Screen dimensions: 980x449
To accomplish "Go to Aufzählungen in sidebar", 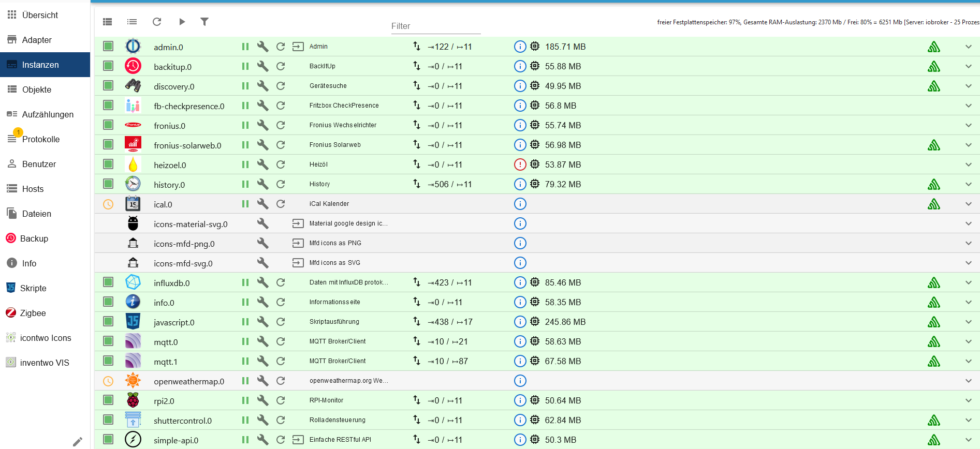I will tap(45, 114).
